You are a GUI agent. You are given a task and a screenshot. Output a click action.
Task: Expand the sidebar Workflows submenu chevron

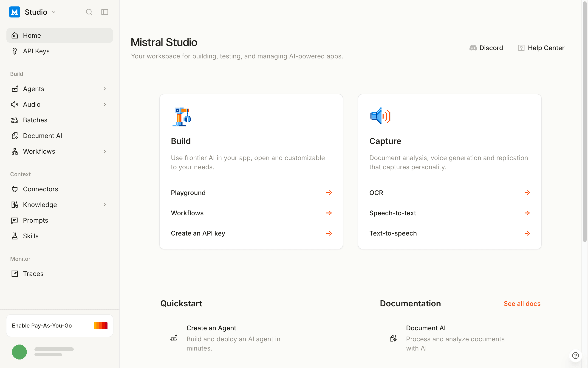tap(105, 151)
